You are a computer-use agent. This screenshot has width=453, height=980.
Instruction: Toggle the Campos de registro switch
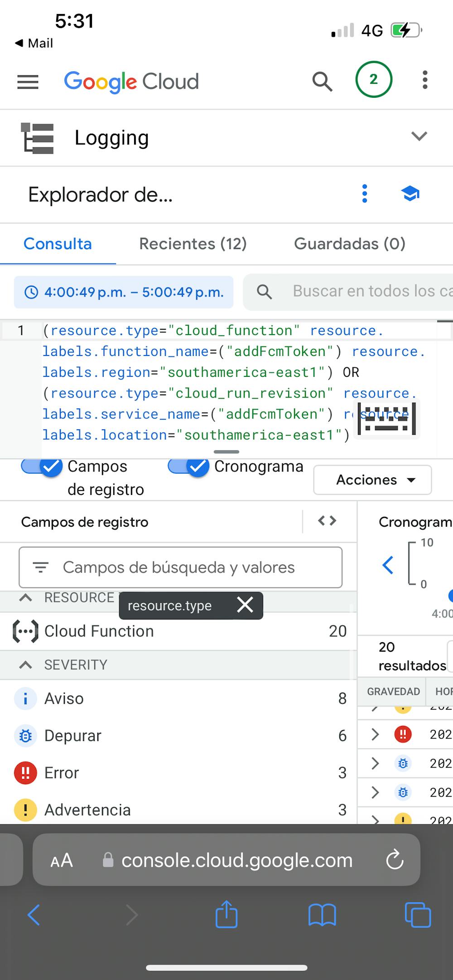click(42, 467)
